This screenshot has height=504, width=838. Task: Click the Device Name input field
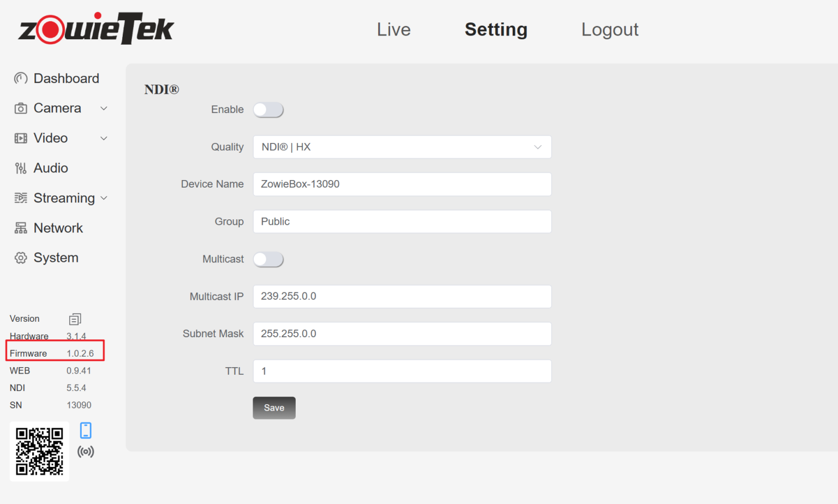(402, 184)
